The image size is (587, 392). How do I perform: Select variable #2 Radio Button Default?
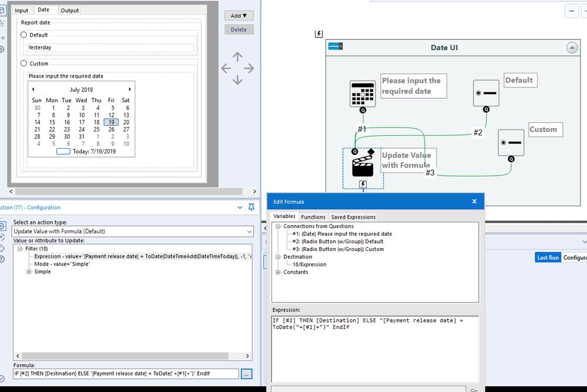pyautogui.click(x=338, y=242)
